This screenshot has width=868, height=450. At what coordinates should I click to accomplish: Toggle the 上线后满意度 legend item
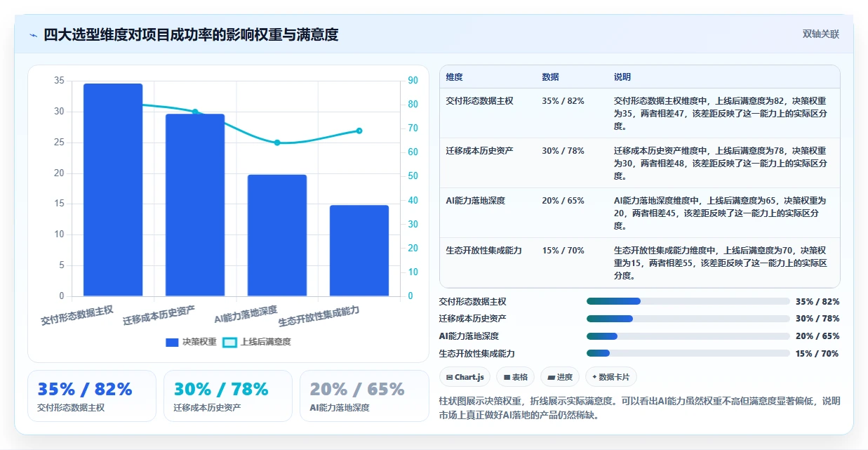pos(257,342)
